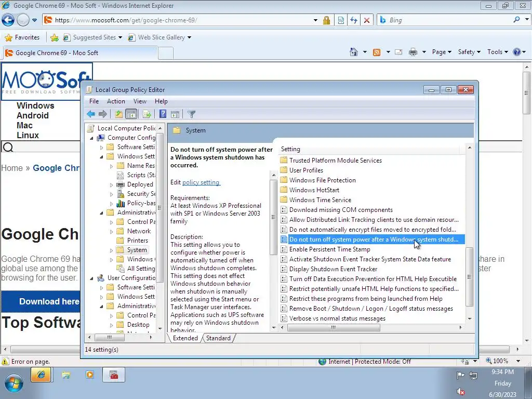532x399 pixels.
Task: Switch to the Standard tab
Action: (x=218, y=338)
